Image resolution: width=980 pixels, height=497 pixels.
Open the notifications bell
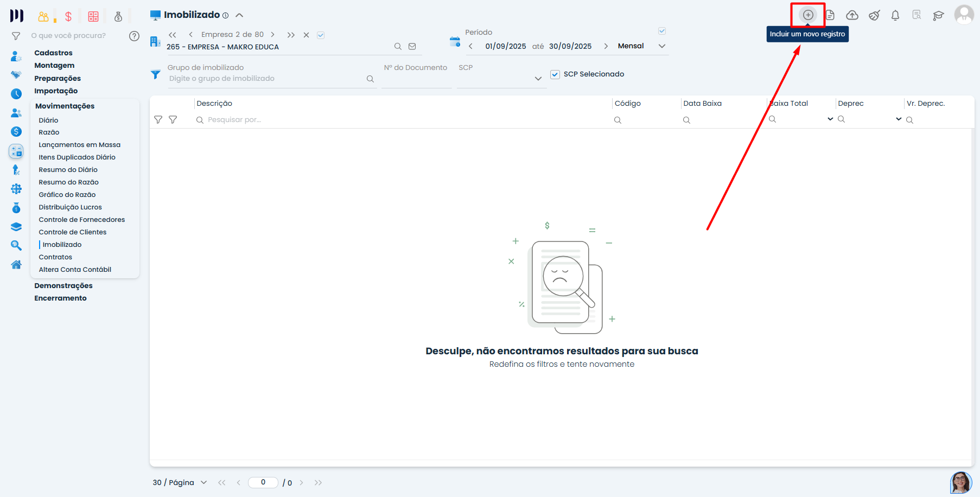click(x=895, y=15)
